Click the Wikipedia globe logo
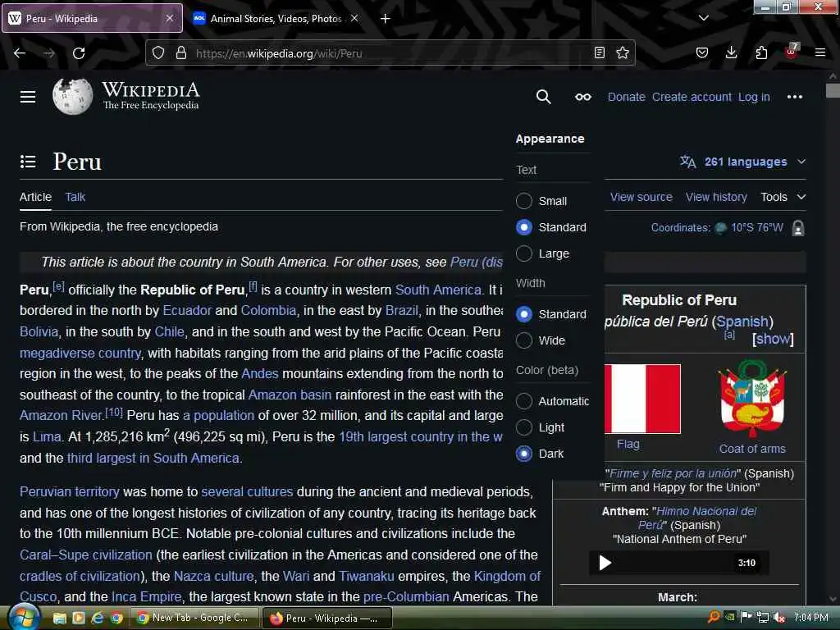This screenshot has height=630, width=840. pyautogui.click(x=72, y=97)
